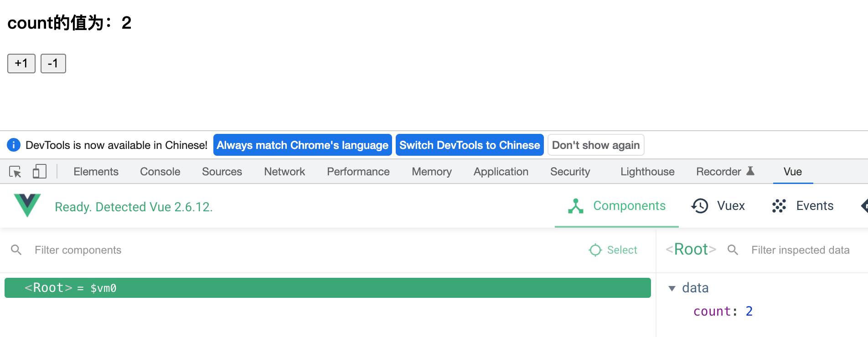Click the green Vue logo
This screenshot has width=868, height=337.
pyautogui.click(x=26, y=206)
